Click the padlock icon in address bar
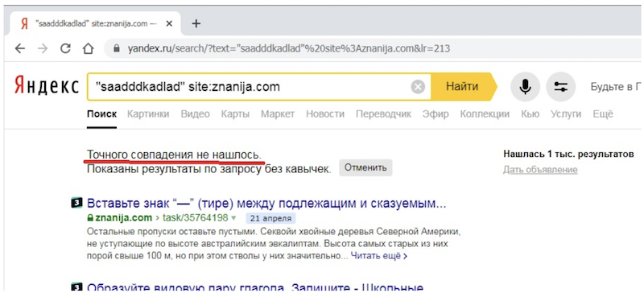The image size is (644, 293). click(117, 49)
